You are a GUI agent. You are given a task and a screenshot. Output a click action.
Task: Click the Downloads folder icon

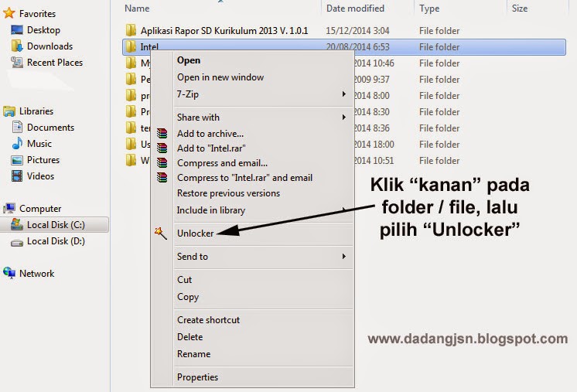coord(17,46)
